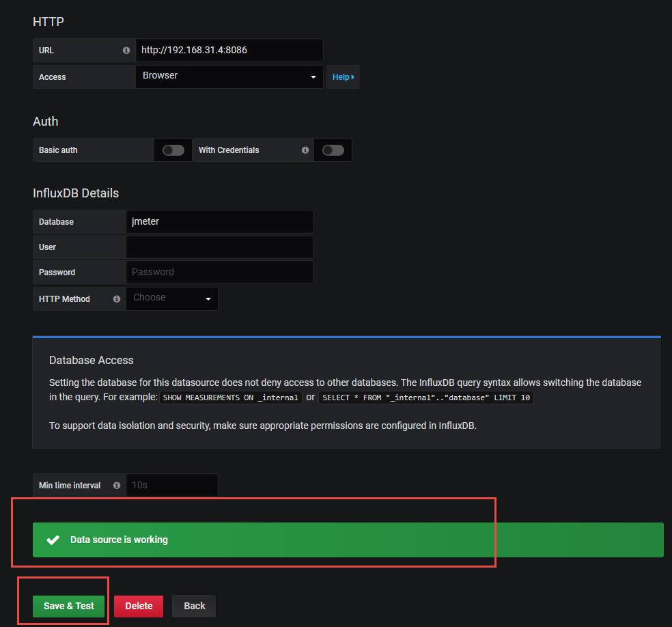Click the Min time interval input box
672x627 pixels.
click(172, 486)
